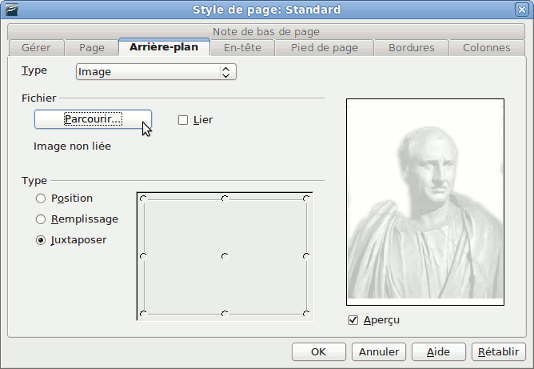The image size is (534, 369).
Task: Go to the Colonnes tab
Action: click(x=486, y=48)
